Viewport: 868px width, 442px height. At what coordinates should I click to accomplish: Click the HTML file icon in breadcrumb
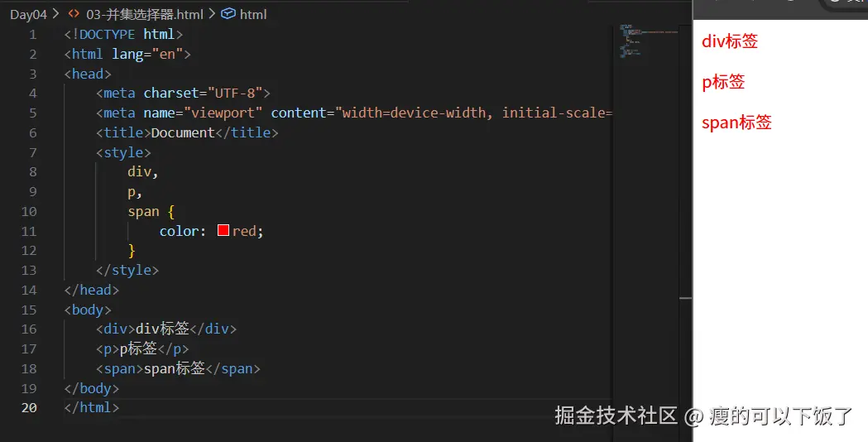click(x=74, y=14)
